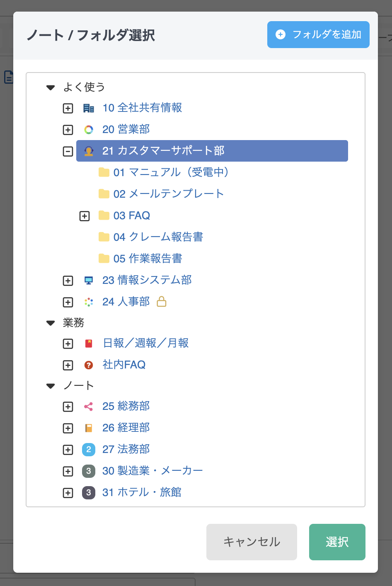Viewport: 392px width, 586px height.
Task: Select the highlighted 21 カスタマーサポート部 row
Action: point(212,151)
